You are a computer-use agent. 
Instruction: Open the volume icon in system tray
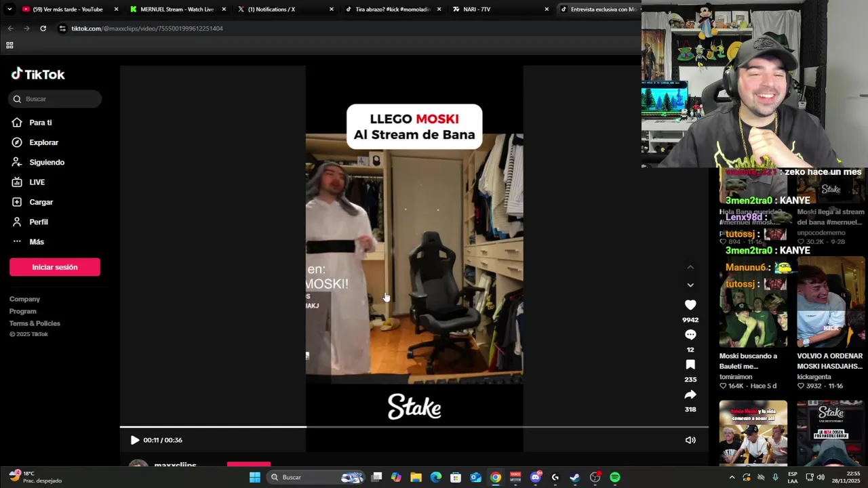coord(821,477)
